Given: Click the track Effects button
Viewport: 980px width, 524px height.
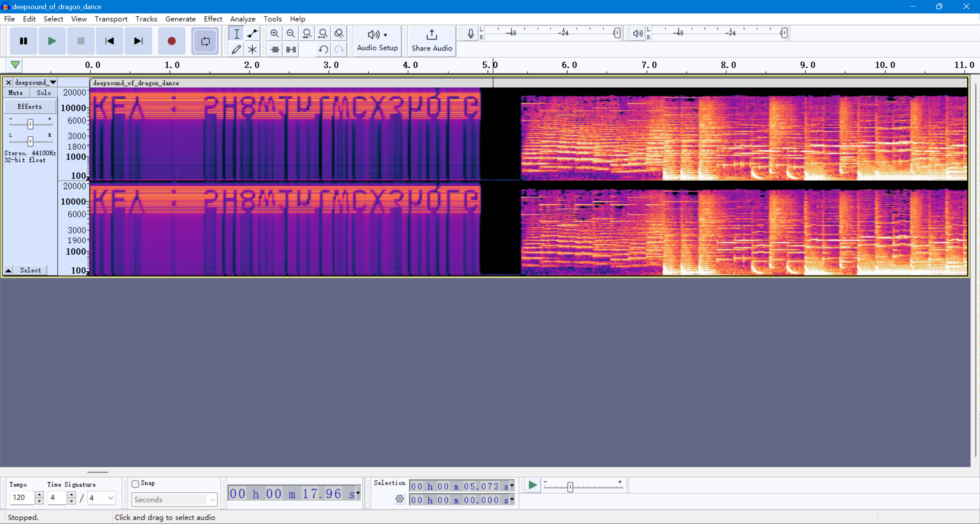Looking at the screenshot, I should (x=30, y=106).
